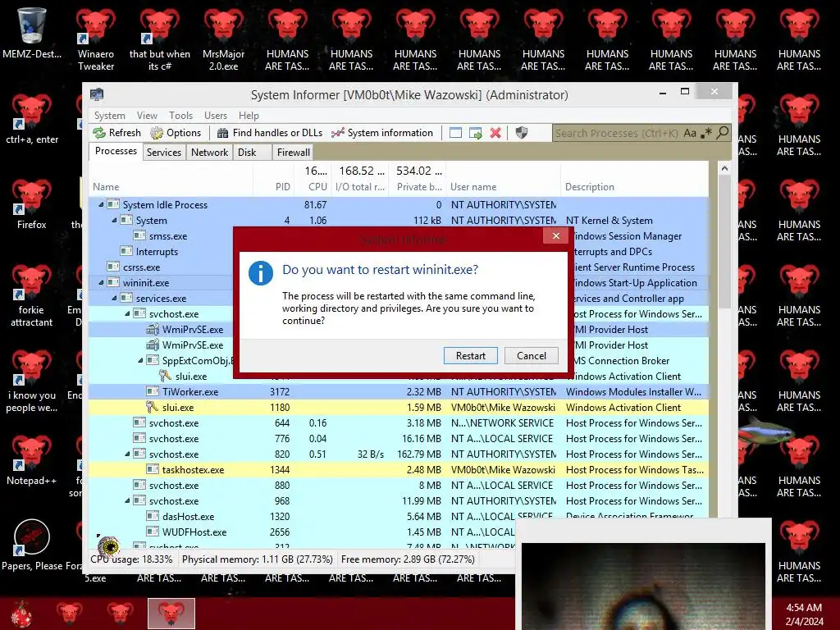Click the key icon of slui.exe PID 1180
The image size is (840, 630).
[153, 407]
